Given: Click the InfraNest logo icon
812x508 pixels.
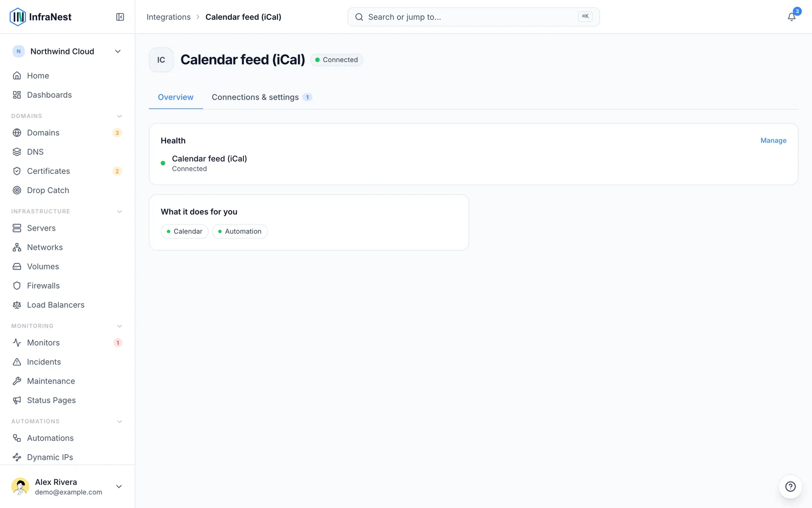Looking at the screenshot, I should [18, 17].
